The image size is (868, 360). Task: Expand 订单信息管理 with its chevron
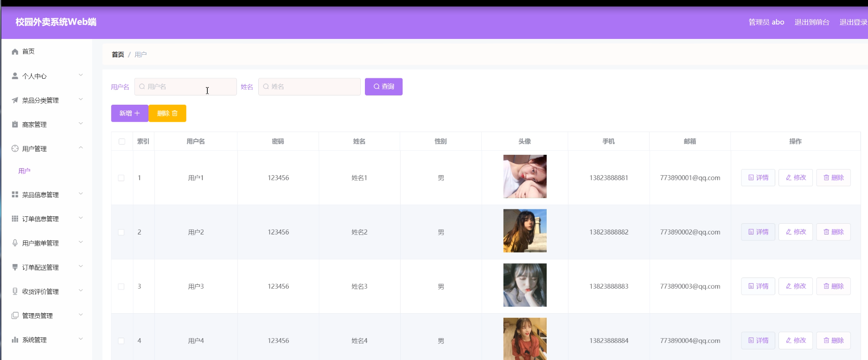point(81,218)
